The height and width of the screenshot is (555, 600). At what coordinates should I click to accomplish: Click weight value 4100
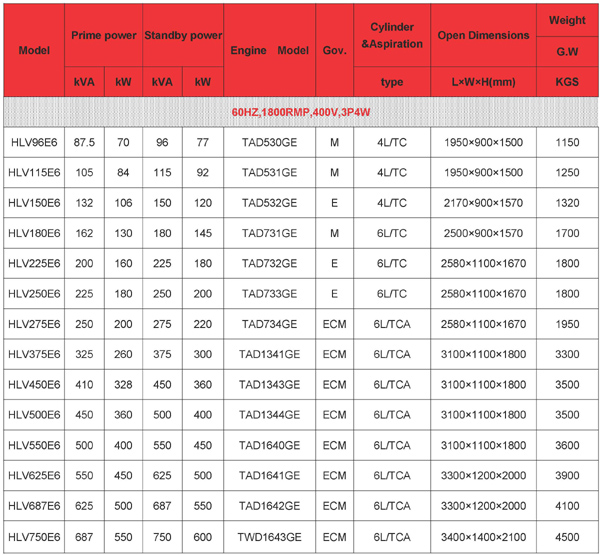567,506
